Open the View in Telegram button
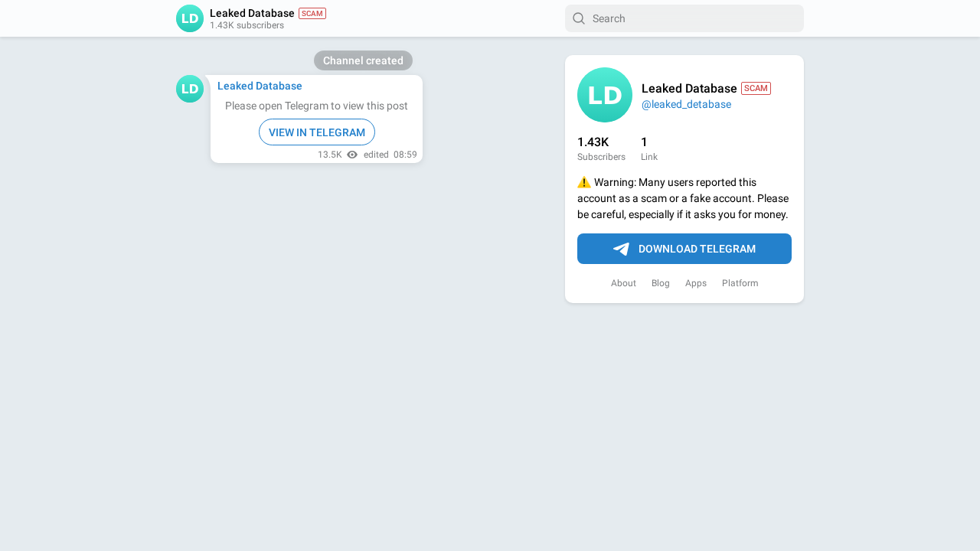This screenshot has height=551, width=980. coord(317,132)
